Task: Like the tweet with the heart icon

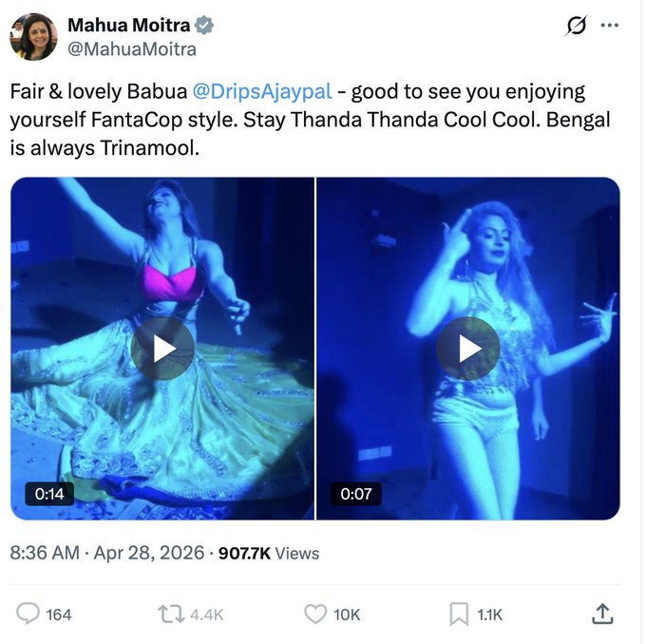Action: click(x=314, y=615)
